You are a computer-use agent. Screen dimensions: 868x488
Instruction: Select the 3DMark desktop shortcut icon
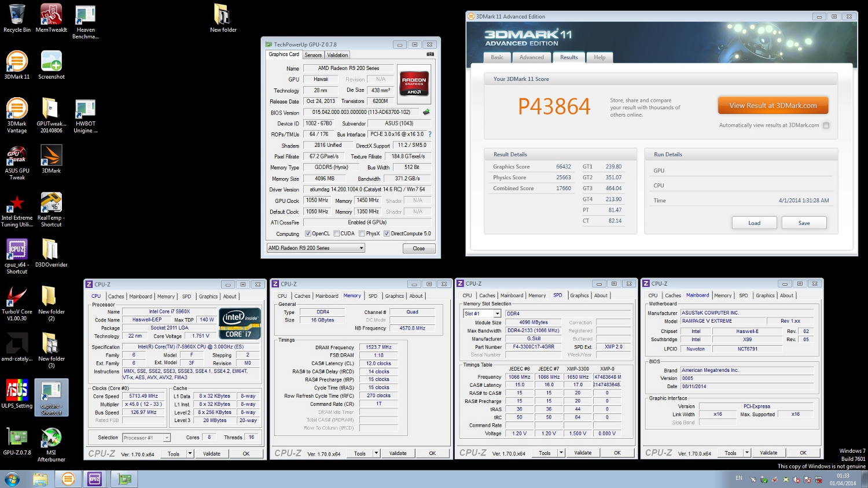51,159
